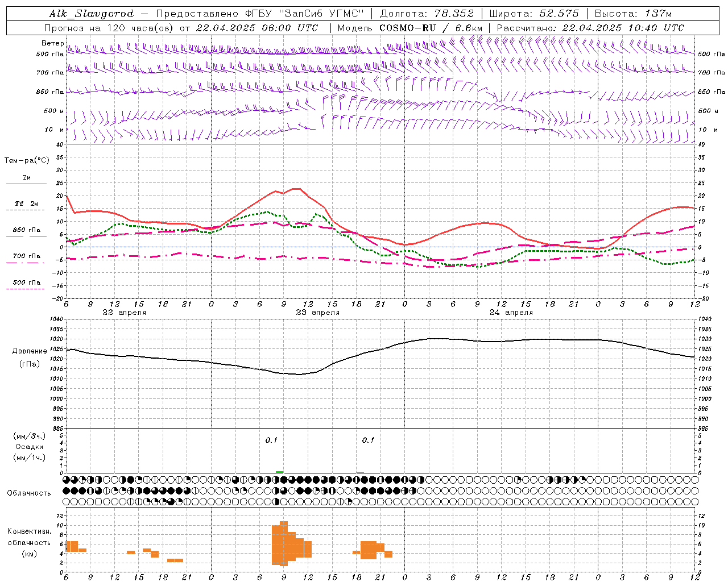Click the '700 гПа' temperature legend entry
Image resolution: width=728 pixels, height=582 pixels.
pyautogui.click(x=26, y=256)
